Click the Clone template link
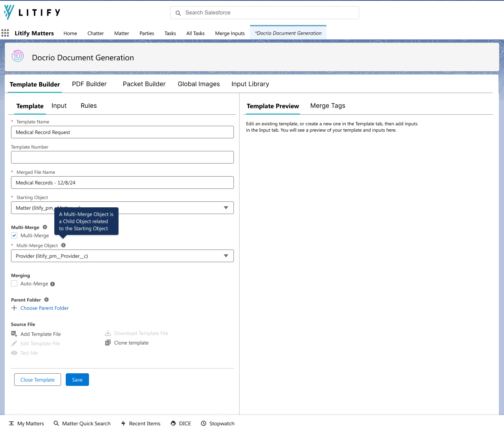 [132, 343]
